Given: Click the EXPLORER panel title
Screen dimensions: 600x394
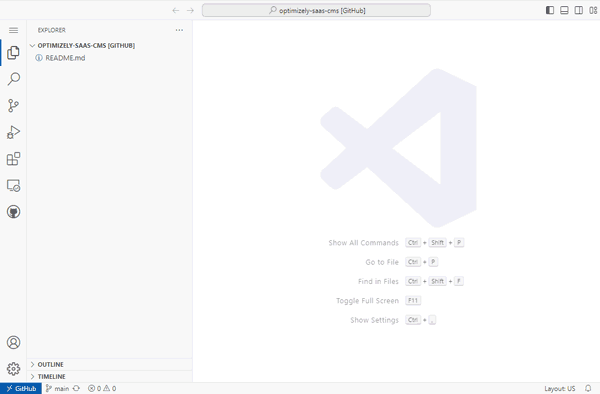Looking at the screenshot, I should [52, 30].
